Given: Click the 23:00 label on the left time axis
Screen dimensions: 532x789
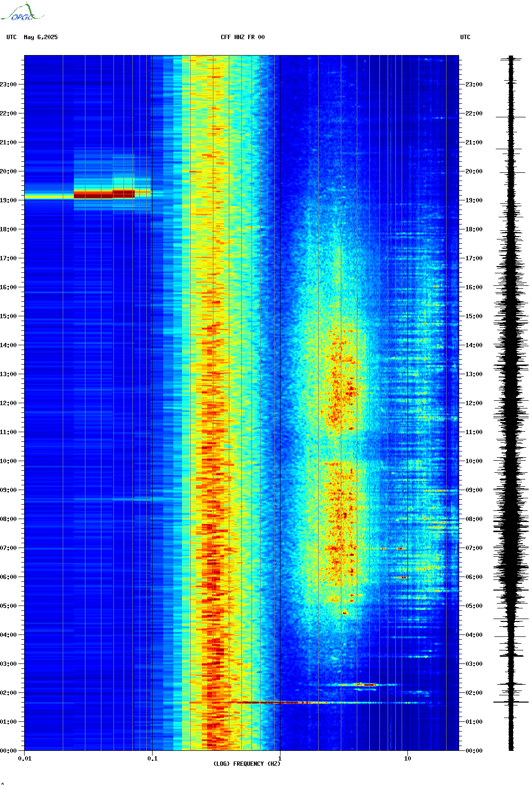Looking at the screenshot, I should (x=8, y=85).
